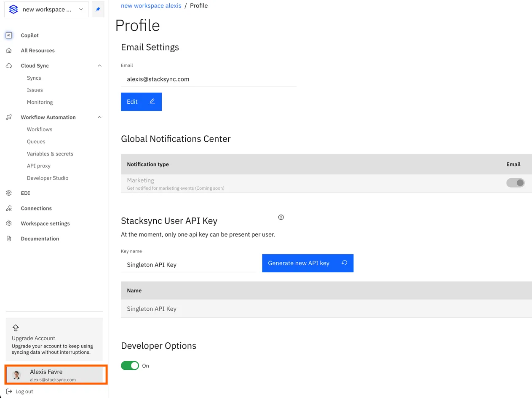Screen dimensions: 532x398
Task: Click the Stacksync logo icon
Action: click(13, 9)
